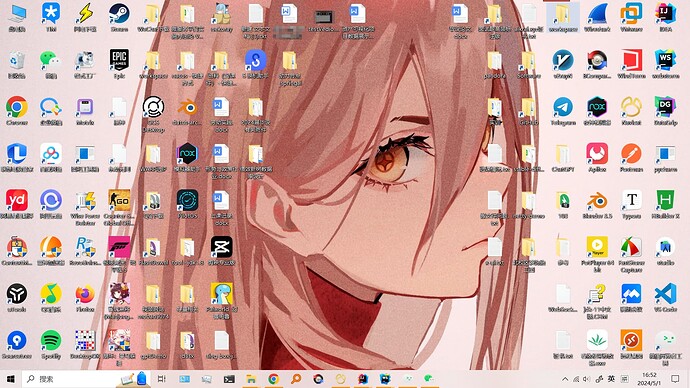The height and width of the screenshot is (388, 690).
Task: Switch to the terminal taskbar icon
Action: [229, 379]
